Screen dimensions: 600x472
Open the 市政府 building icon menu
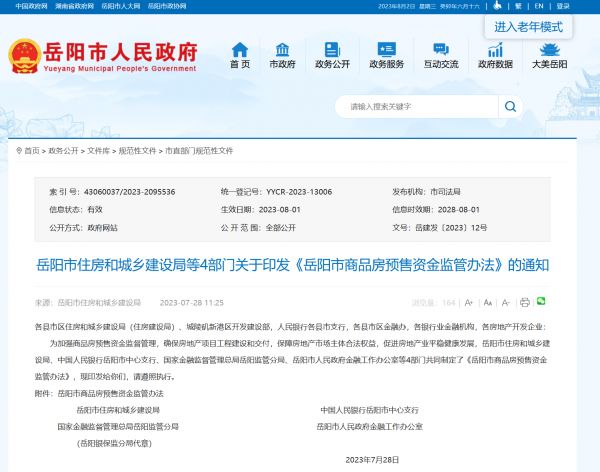(x=282, y=50)
